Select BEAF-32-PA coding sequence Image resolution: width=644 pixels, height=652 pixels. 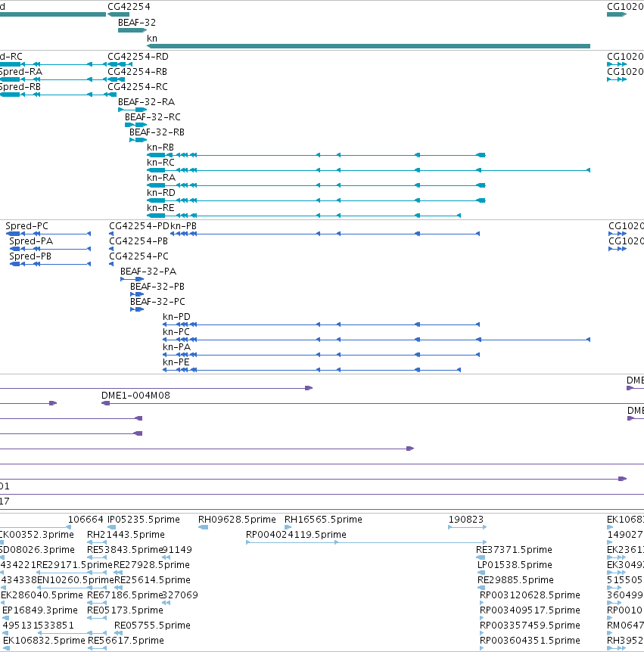pos(132,279)
